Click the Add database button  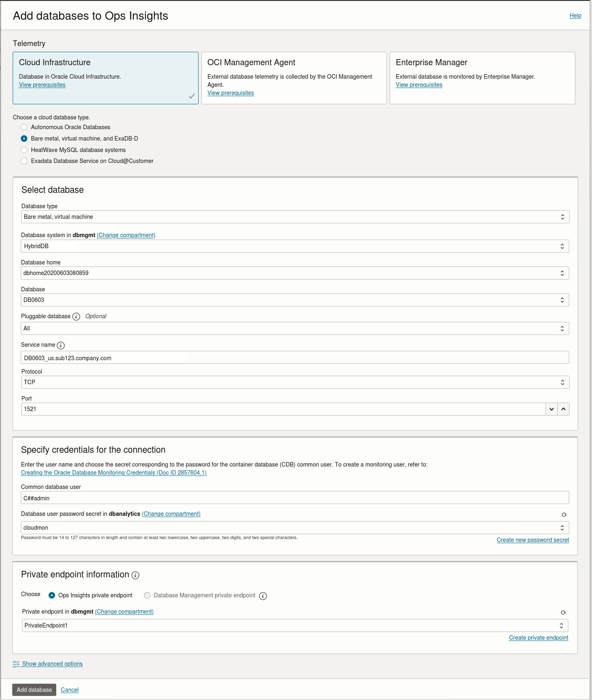coord(34,690)
